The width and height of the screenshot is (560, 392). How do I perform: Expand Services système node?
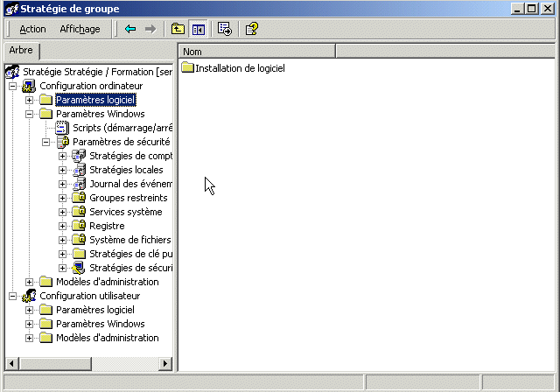62,212
